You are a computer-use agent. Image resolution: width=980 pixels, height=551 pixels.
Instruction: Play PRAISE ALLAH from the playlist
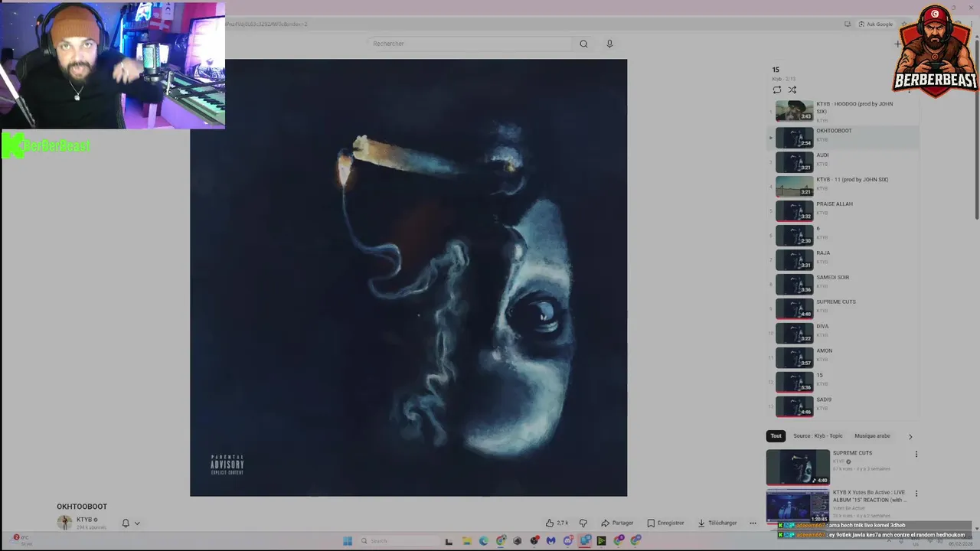point(842,210)
